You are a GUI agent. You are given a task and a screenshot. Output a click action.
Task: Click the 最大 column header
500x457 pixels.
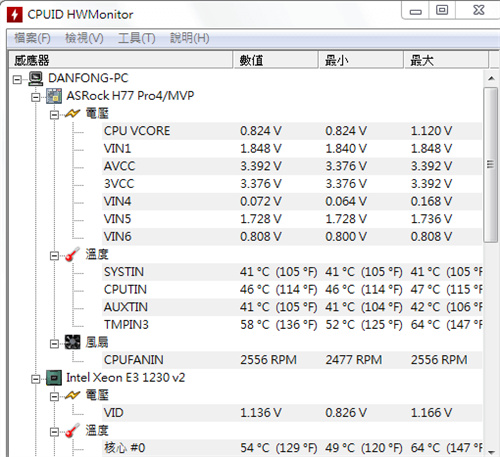point(446,60)
